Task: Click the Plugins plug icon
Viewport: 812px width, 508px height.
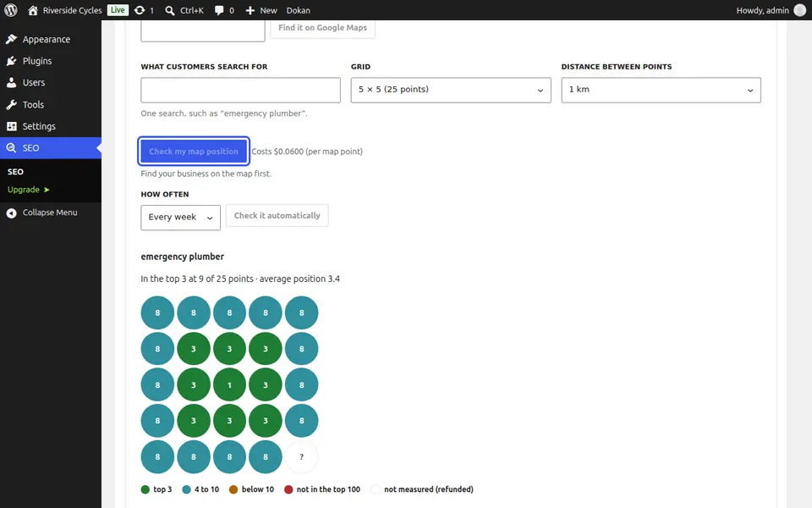Action: click(11, 61)
